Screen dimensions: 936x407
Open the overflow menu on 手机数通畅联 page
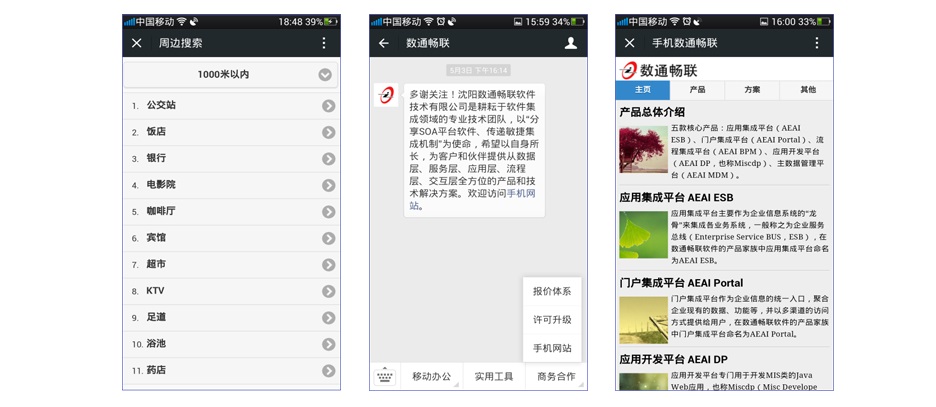817,43
